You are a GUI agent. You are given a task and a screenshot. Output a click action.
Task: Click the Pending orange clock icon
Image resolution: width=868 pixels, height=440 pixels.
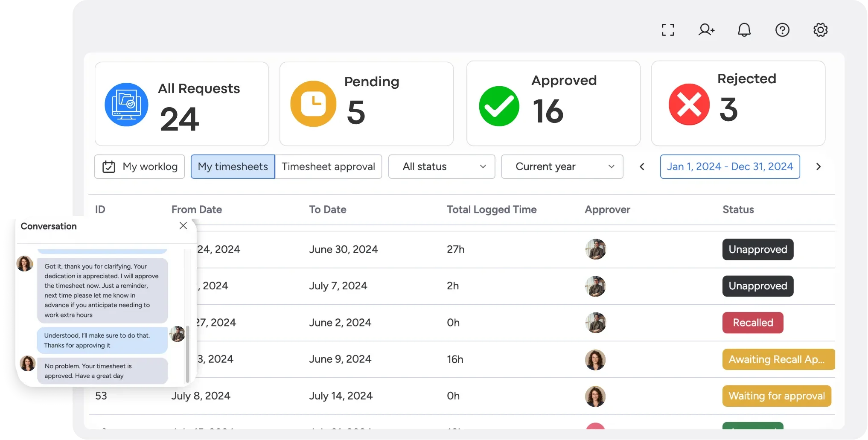pos(313,104)
